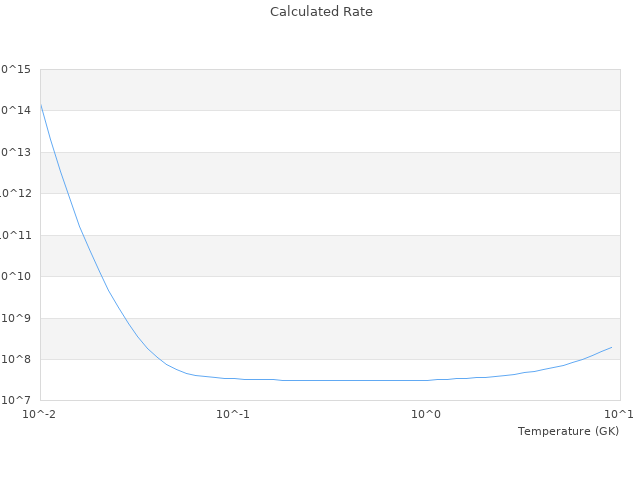Click the 10^-1 x-axis tick label
This screenshot has width=640, height=480.
[233, 414]
